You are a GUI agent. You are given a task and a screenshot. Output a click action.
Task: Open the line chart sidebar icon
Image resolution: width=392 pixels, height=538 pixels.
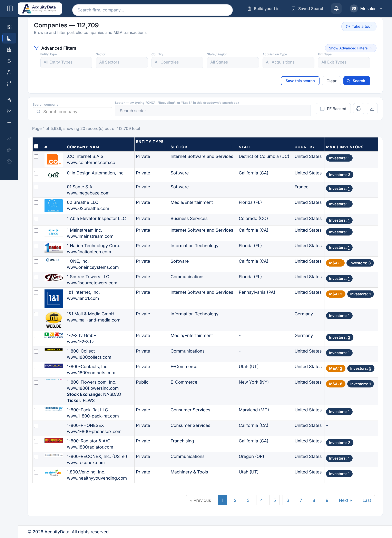(x=9, y=111)
